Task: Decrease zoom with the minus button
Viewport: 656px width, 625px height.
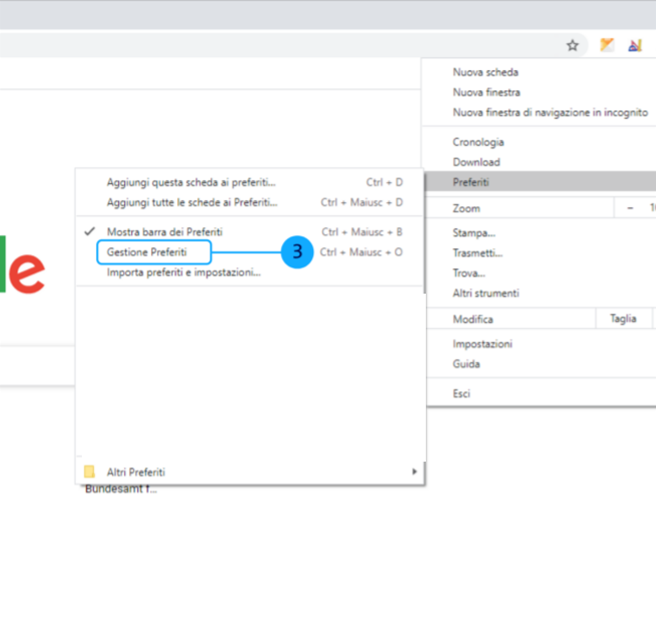Action: click(x=630, y=208)
